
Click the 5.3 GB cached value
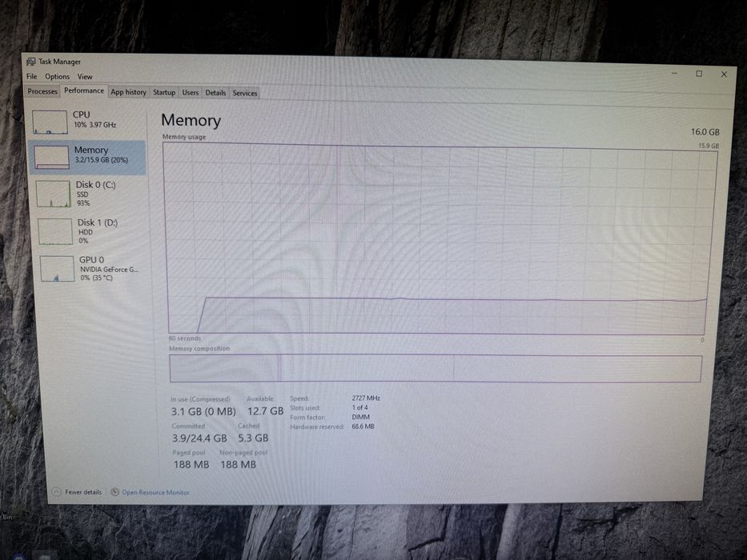[x=254, y=438]
